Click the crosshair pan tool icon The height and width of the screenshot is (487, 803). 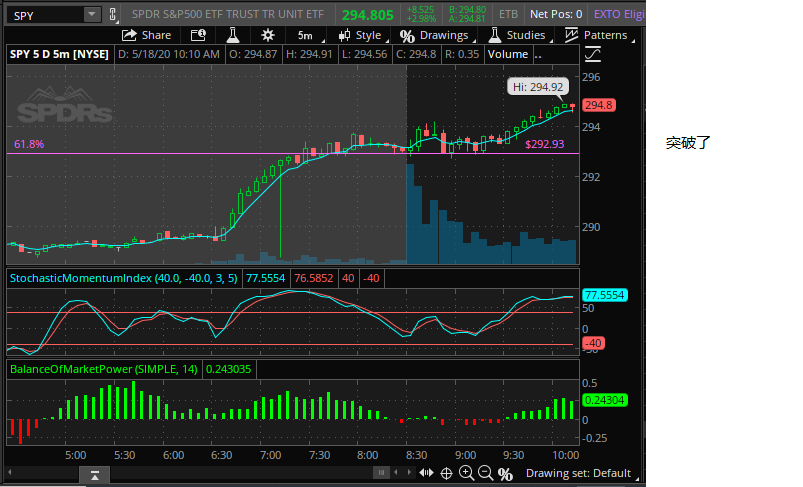tap(447, 474)
